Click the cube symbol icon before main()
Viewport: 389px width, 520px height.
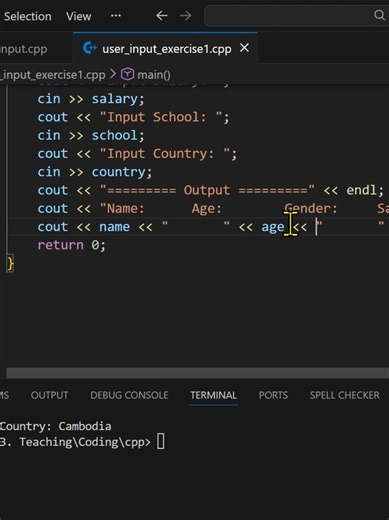click(127, 74)
